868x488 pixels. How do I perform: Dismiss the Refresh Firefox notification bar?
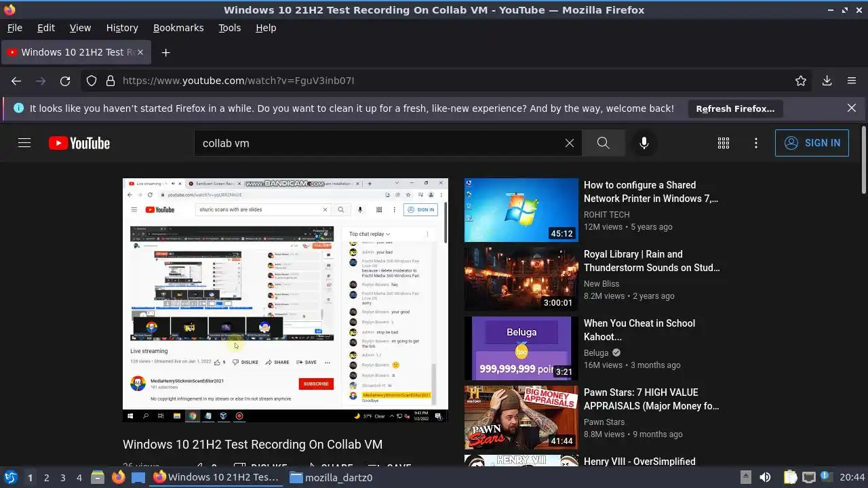pyautogui.click(x=852, y=108)
